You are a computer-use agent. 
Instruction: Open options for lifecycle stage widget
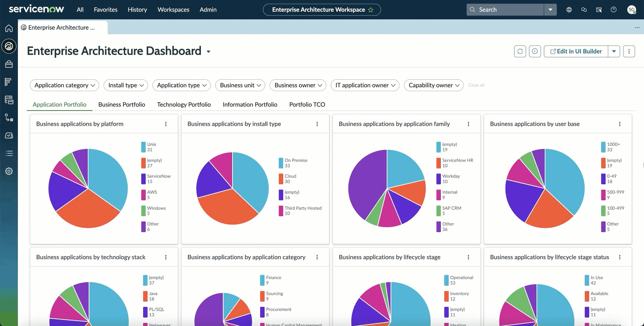click(x=468, y=257)
